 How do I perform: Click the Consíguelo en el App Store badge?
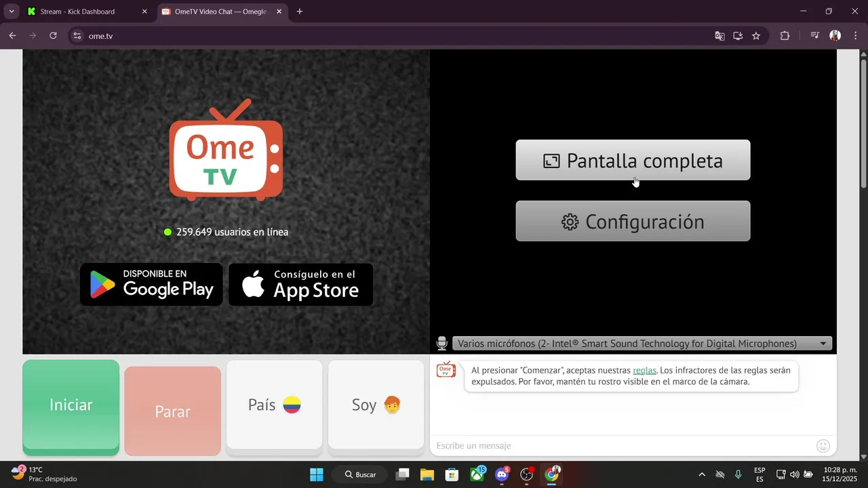coord(301,285)
